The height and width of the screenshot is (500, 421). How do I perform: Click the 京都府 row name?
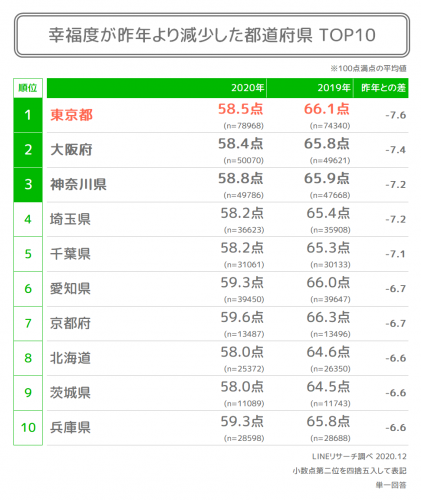[x=70, y=323]
